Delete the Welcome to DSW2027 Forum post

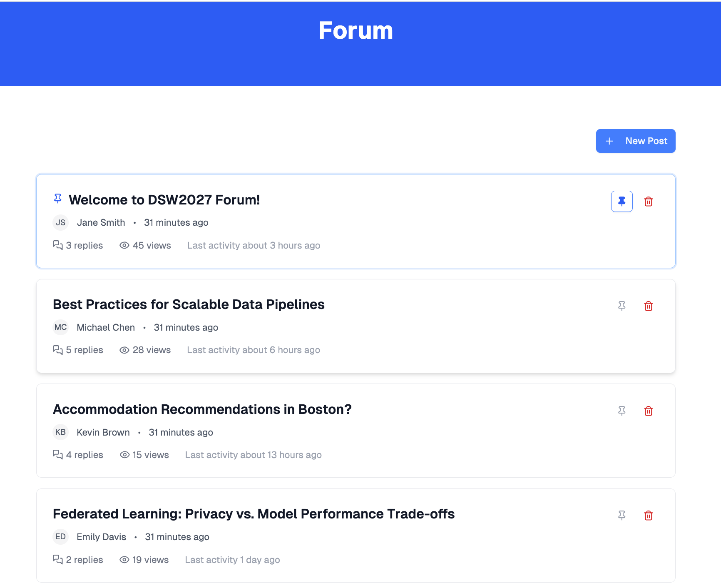click(x=648, y=202)
